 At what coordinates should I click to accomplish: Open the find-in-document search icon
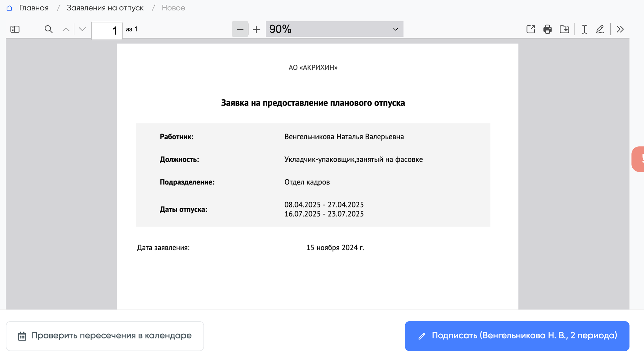pyautogui.click(x=48, y=29)
